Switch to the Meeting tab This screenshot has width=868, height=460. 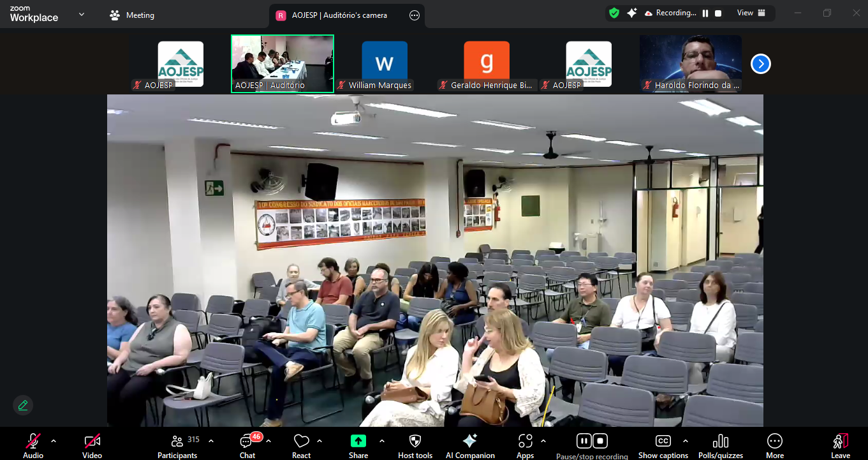coord(133,15)
